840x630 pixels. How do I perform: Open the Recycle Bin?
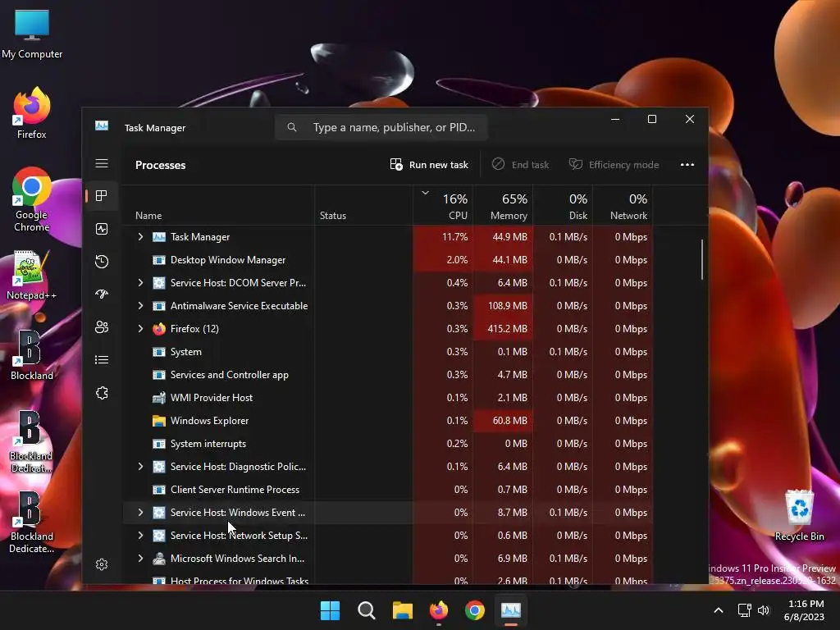[799, 515]
